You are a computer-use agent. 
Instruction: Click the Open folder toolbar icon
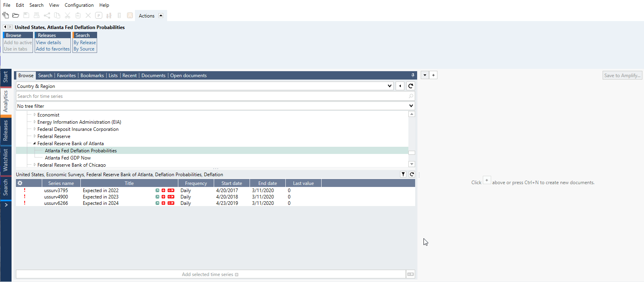coord(16,16)
